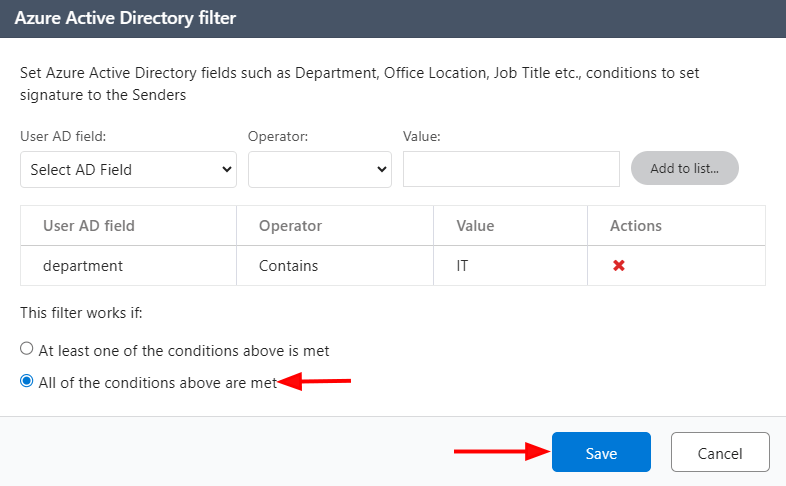The image size is (786, 486).
Task: Click the 'Value' table column header
Action: (475, 226)
